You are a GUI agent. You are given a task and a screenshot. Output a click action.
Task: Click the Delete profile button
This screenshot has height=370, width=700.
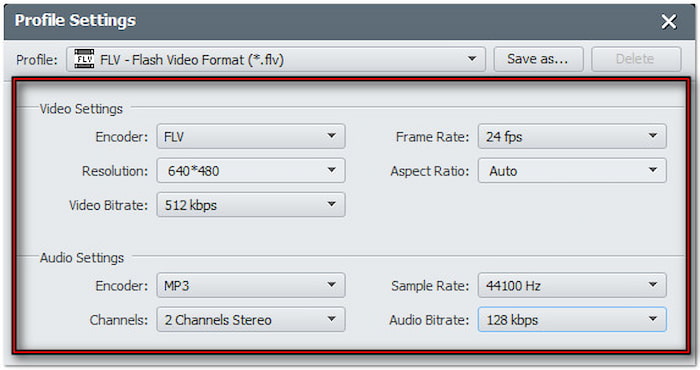click(x=636, y=59)
